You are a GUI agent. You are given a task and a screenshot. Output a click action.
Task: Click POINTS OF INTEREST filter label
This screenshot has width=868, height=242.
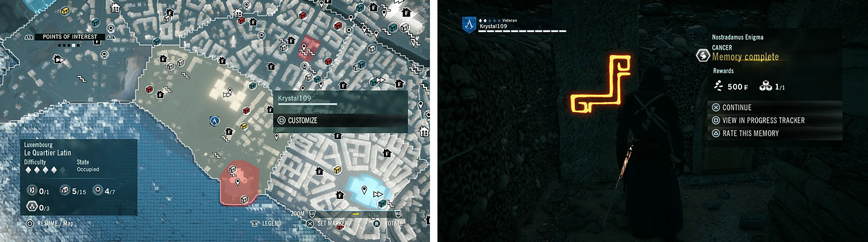coord(70,37)
